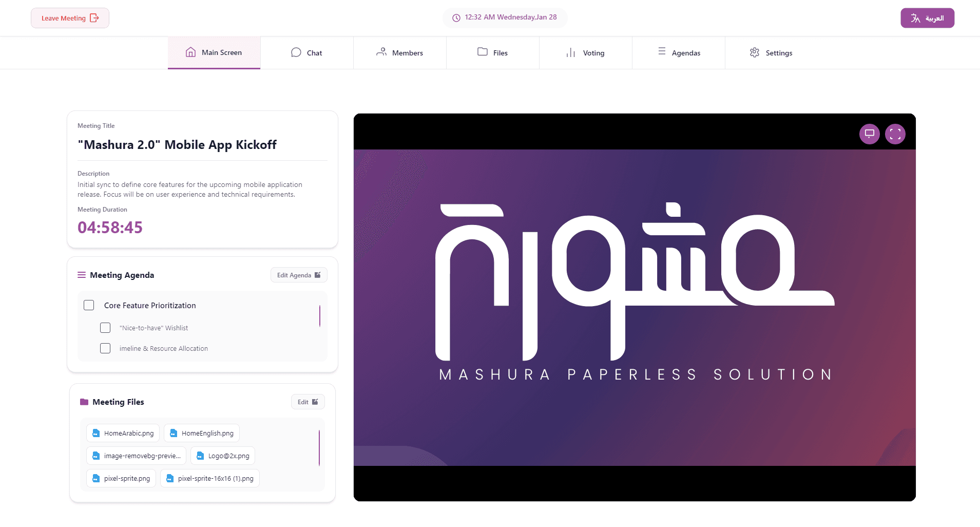Click the translate icon beside Arabic label
980x527 pixels.
915,18
